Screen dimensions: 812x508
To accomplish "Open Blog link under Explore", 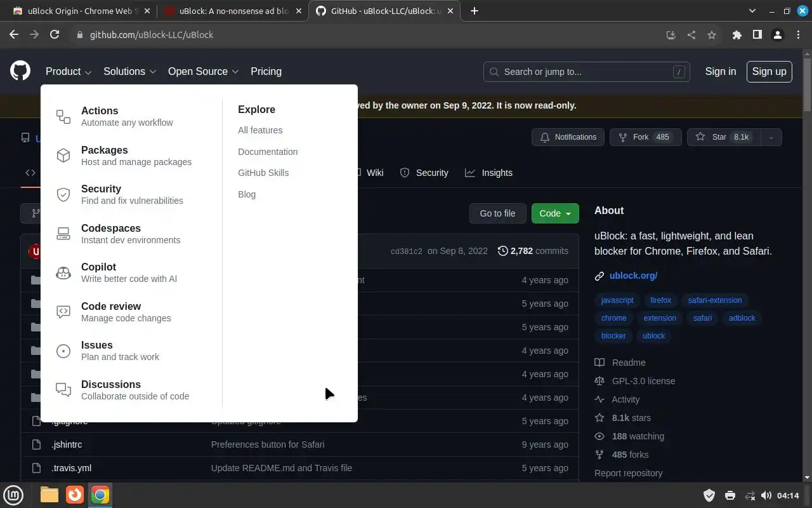I will (247, 194).
